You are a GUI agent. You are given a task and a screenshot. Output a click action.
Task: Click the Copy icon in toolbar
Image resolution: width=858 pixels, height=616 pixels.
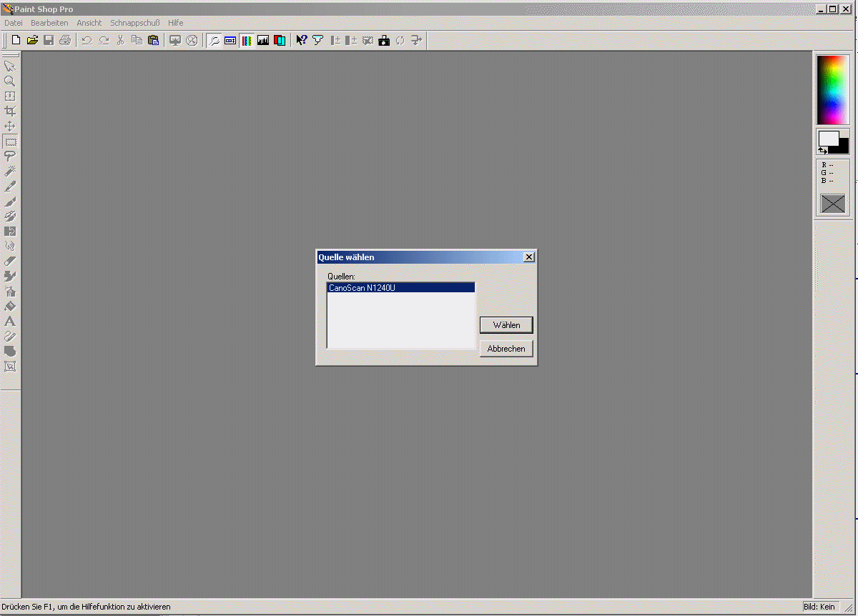(137, 41)
